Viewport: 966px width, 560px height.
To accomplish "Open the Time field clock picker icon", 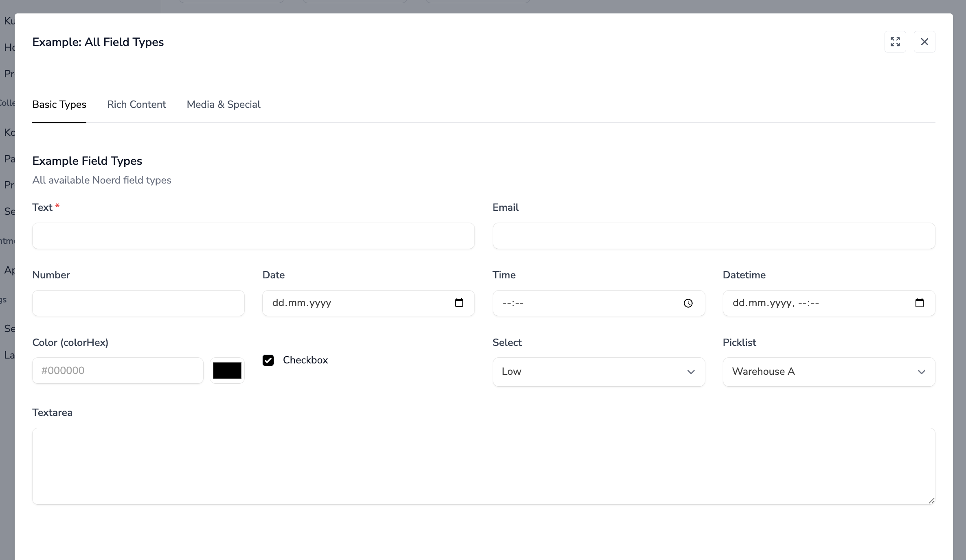I will (x=688, y=303).
